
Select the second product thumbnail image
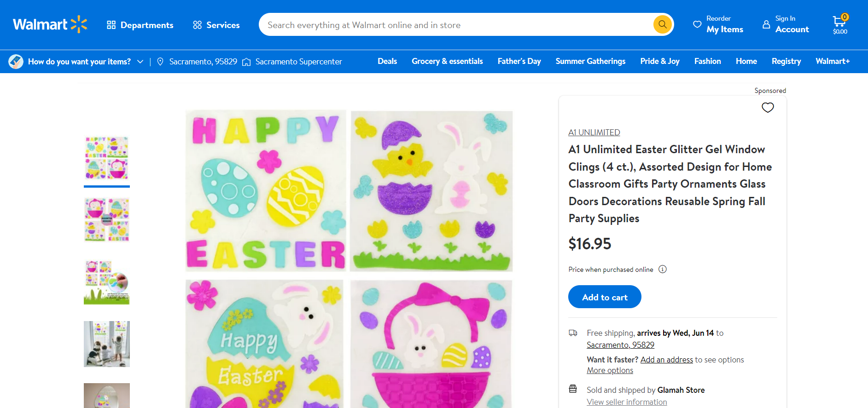tap(107, 220)
